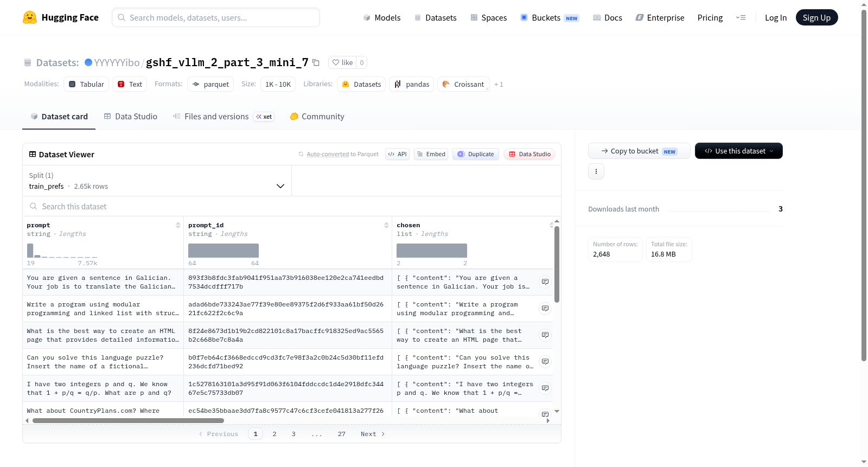Go to the Pricing page
Screen dimensions: 868x467
pyautogui.click(x=710, y=18)
